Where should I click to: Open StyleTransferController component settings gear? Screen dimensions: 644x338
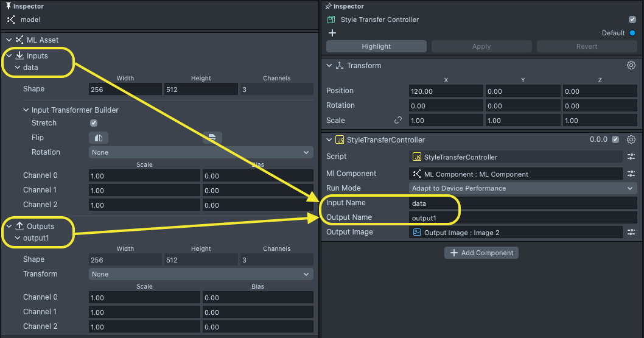pos(631,139)
